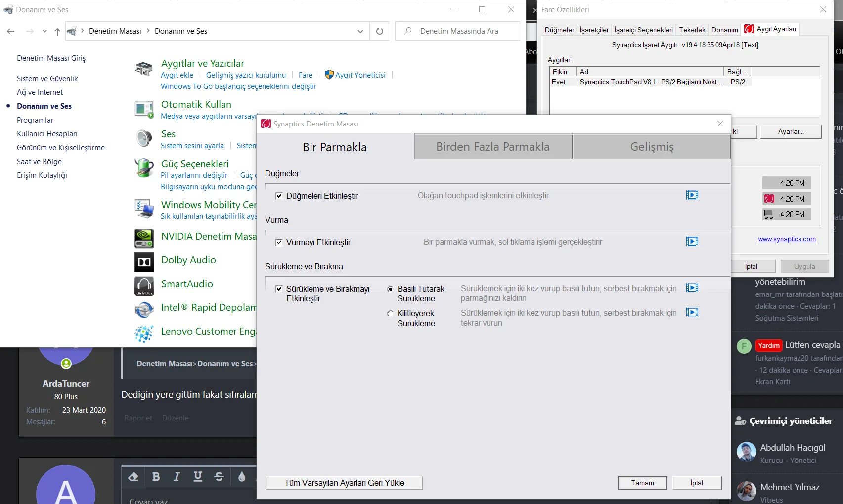843x504 pixels.
Task: Open the Windows To Go başlangıç seçeneklerini değiştir link
Action: coord(238,86)
